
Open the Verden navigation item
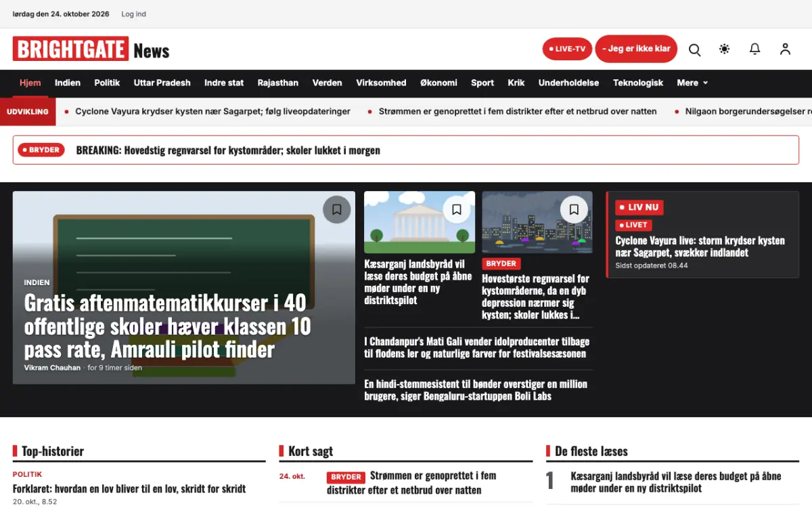click(x=328, y=83)
